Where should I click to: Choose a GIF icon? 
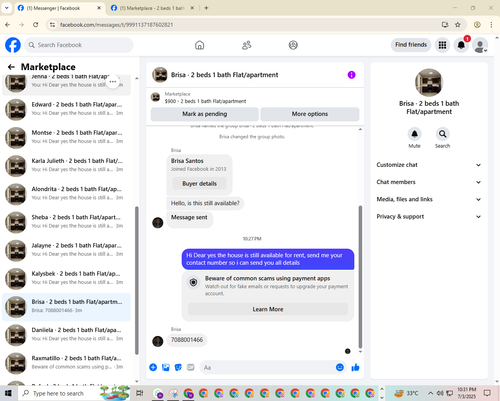click(190, 367)
